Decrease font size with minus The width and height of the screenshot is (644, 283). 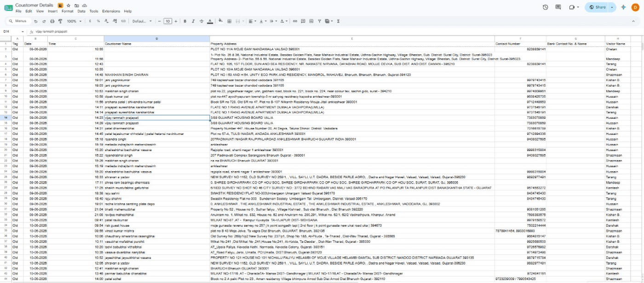[x=160, y=21]
